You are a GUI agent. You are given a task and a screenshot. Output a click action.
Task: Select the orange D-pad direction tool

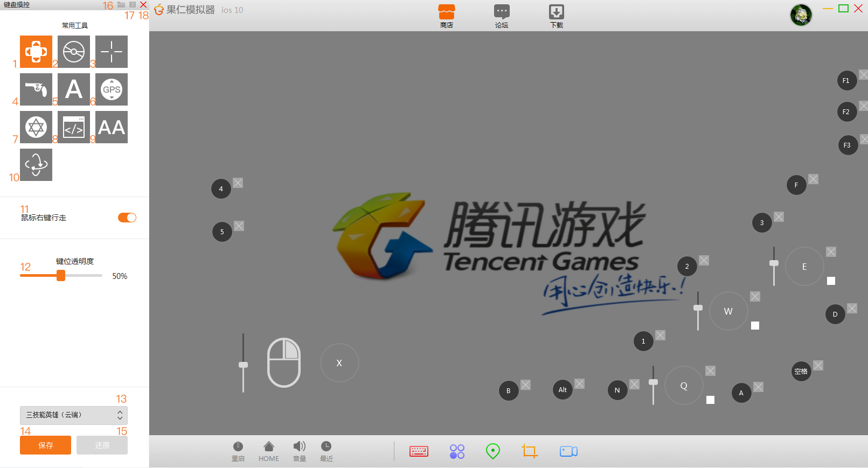pyautogui.click(x=36, y=52)
